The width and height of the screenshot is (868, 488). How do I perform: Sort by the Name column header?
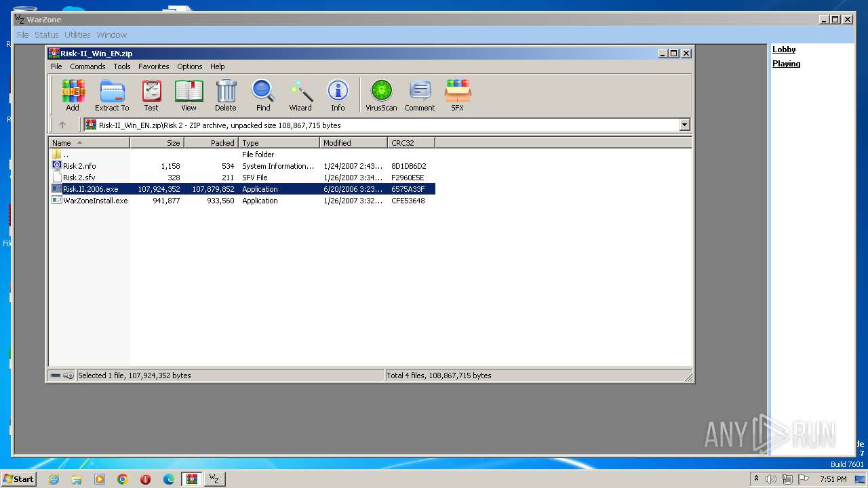pos(89,143)
